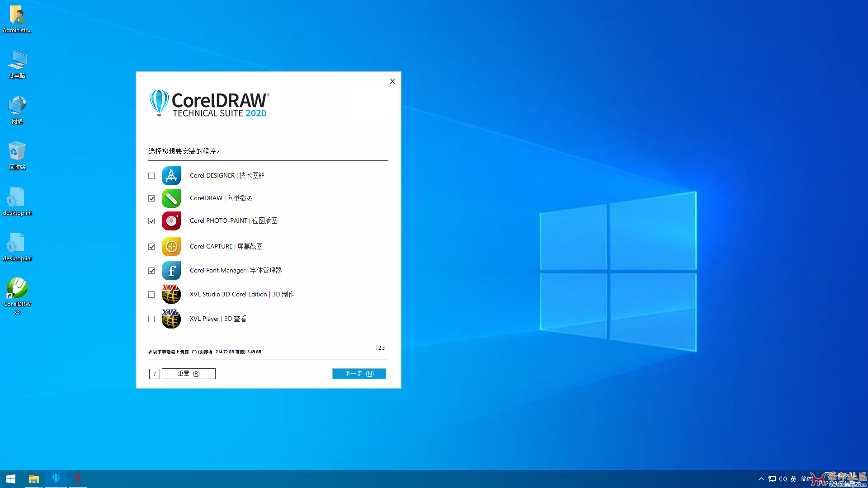Click the XVL Player icon

tap(171, 319)
